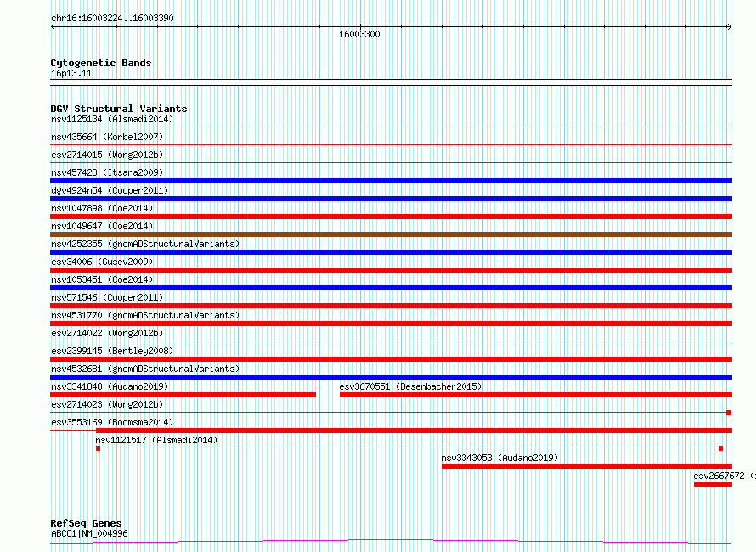The height and width of the screenshot is (552, 756).
Task: Click the red esv3670551 (Besenbacher2015) bar
Action: [536, 395]
